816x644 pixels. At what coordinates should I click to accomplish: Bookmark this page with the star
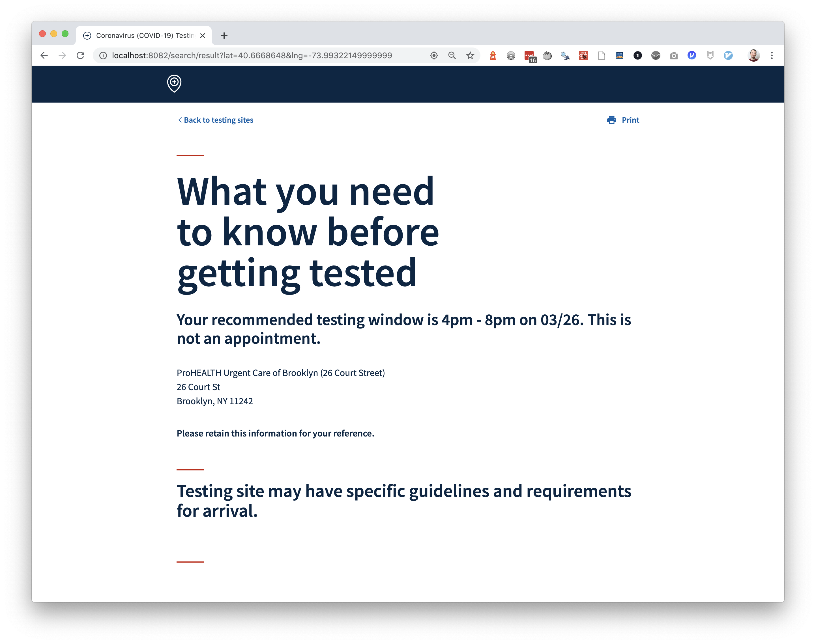click(470, 56)
